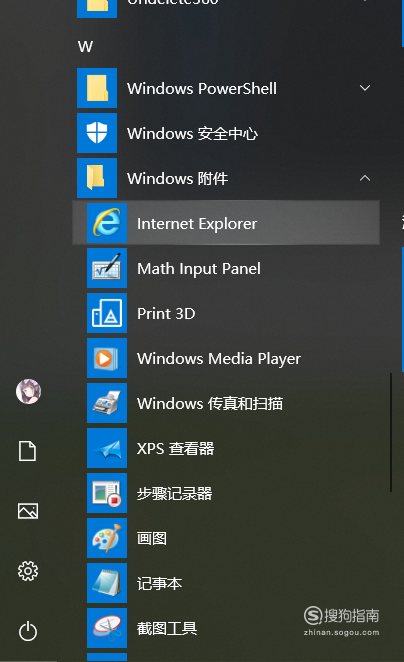Viewport: 404px width, 662px height.
Task: Select the Windows 传真和扫描 label
Action: coord(210,404)
